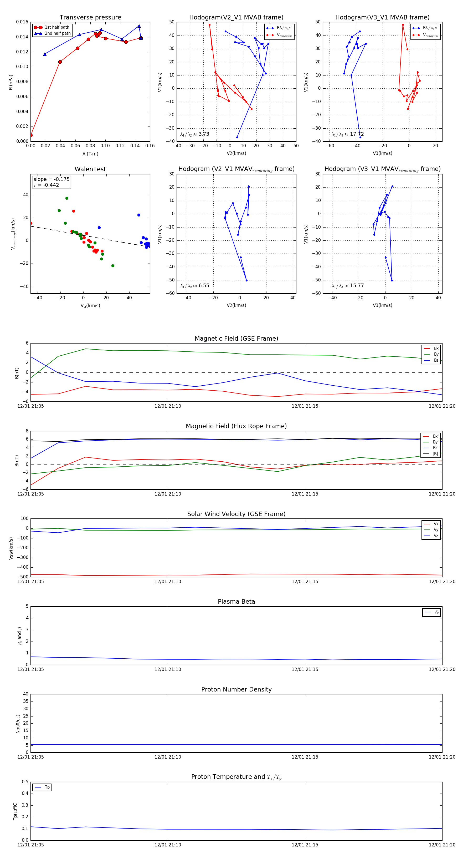Viewport: 473px width, 868px height.
Task: Click '12/01 21:20' tick under Proton Temperature plot
Action: (442, 845)
